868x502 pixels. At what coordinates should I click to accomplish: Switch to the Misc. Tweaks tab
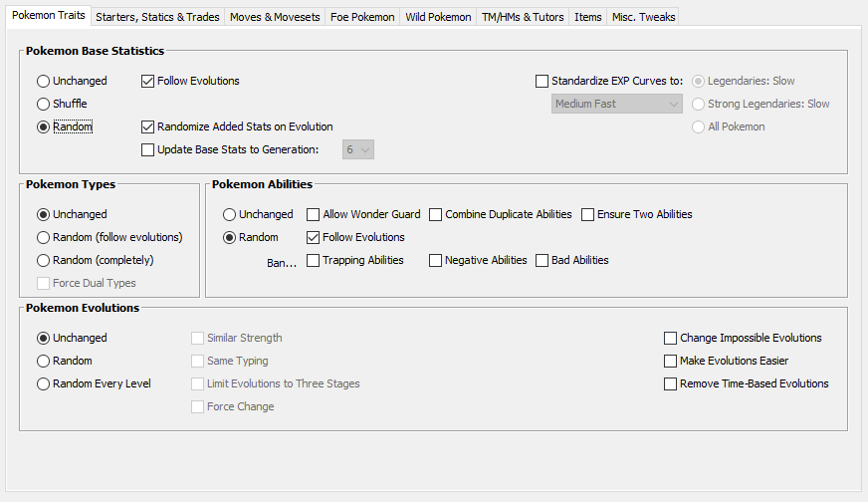tap(643, 17)
